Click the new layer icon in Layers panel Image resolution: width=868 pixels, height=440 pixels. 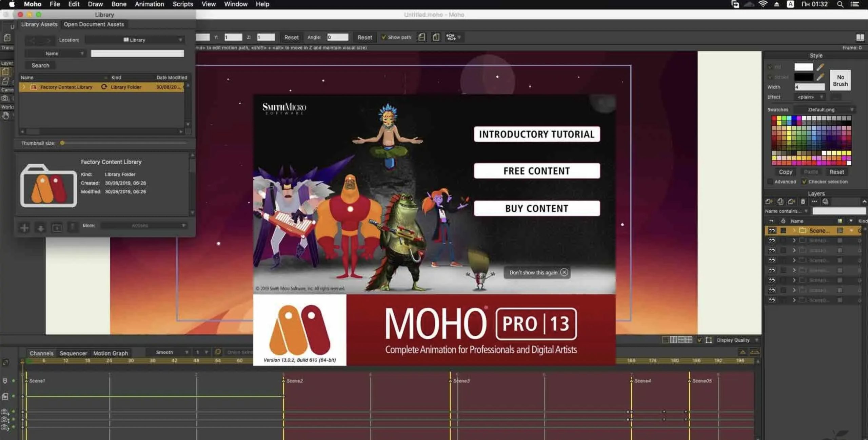[x=769, y=202]
